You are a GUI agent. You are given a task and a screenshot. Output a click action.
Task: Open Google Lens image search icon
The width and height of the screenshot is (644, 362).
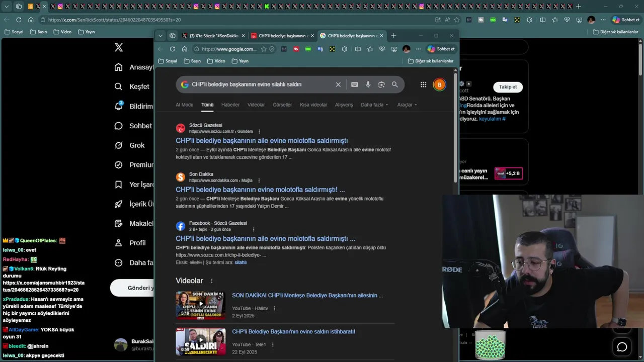381,84
